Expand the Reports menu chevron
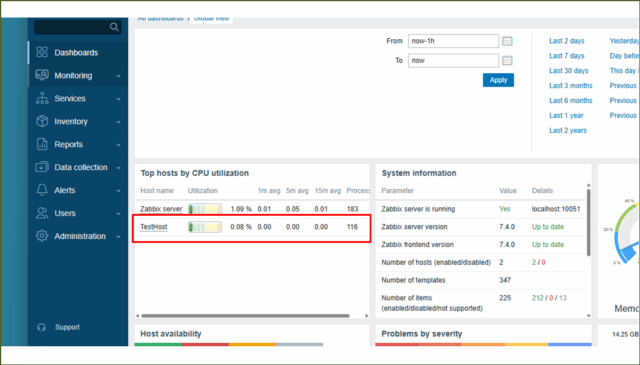The image size is (640, 365). [x=118, y=145]
